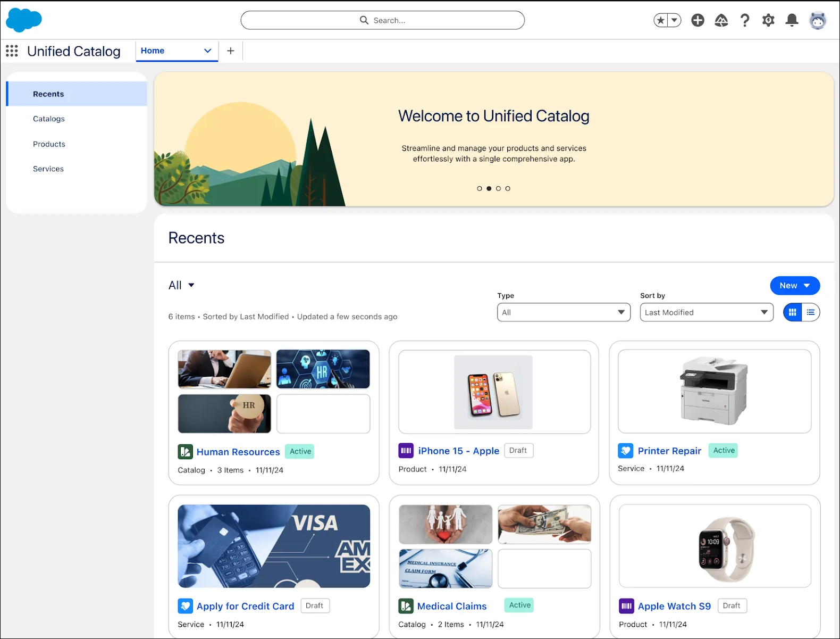840x639 pixels.
Task: Open the Apply for Credit Card link
Action: (245, 606)
